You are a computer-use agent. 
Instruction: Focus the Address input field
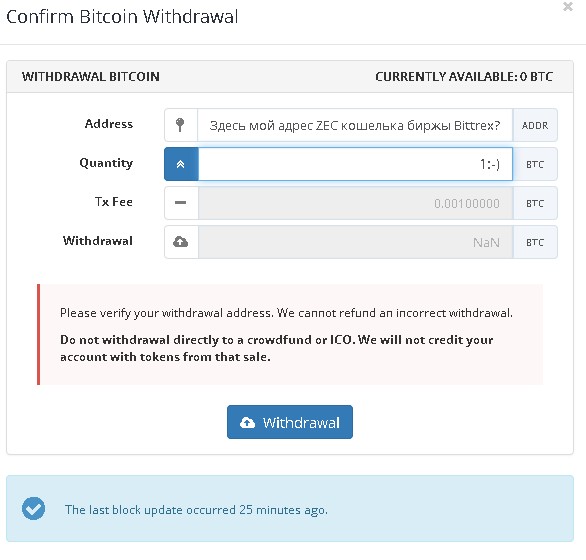[x=355, y=125]
